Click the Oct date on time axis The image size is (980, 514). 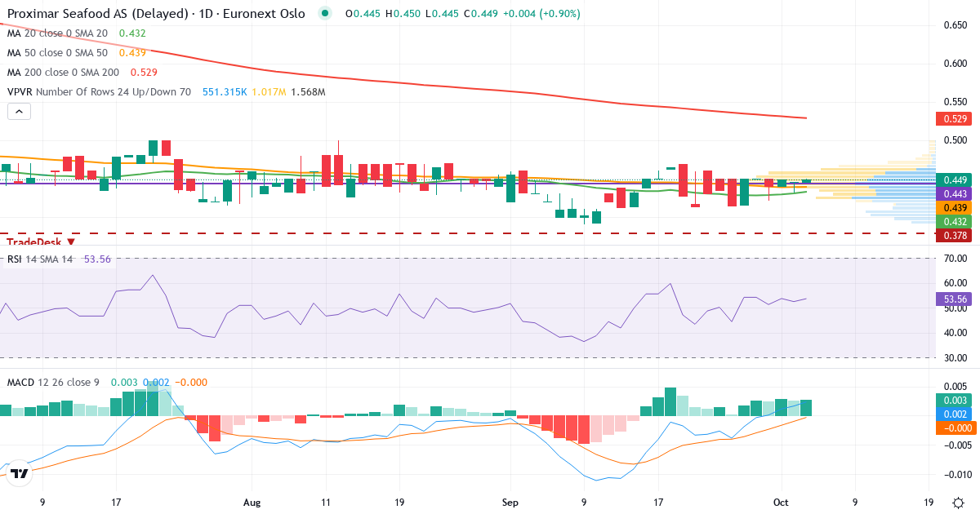[x=781, y=502]
